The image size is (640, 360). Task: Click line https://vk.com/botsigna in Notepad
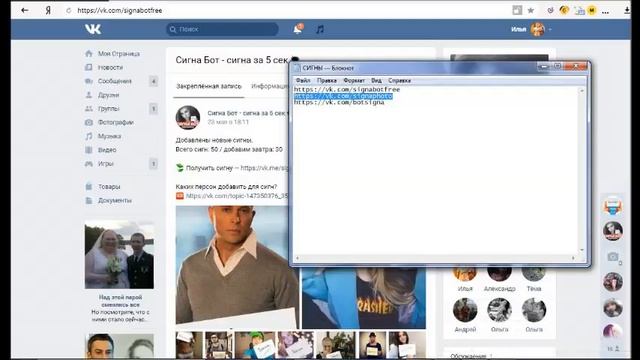tap(339, 102)
